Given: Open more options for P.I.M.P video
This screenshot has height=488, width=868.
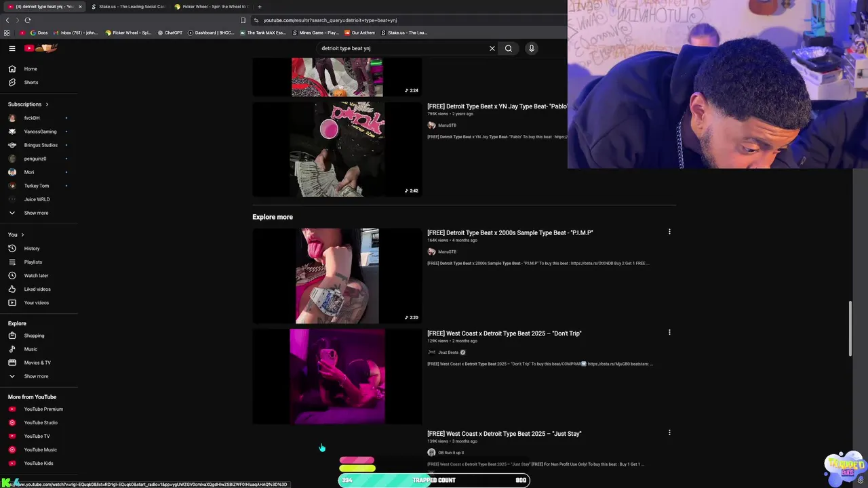Looking at the screenshot, I should [669, 232].
